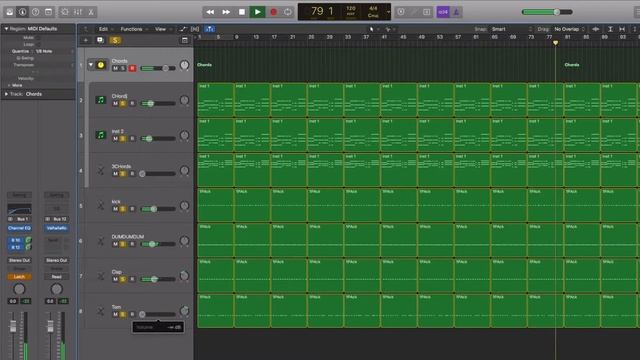Image resolution: width=640 pixels, height=360 pixels.
Task: Enable the red Record button on Chords stack
Action: (x=132, y=68)
